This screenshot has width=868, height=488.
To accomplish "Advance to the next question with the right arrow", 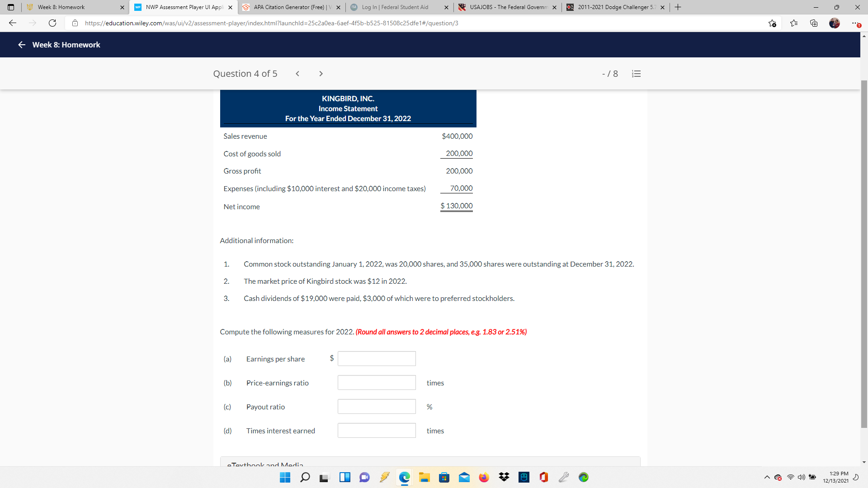I will 321,74.
